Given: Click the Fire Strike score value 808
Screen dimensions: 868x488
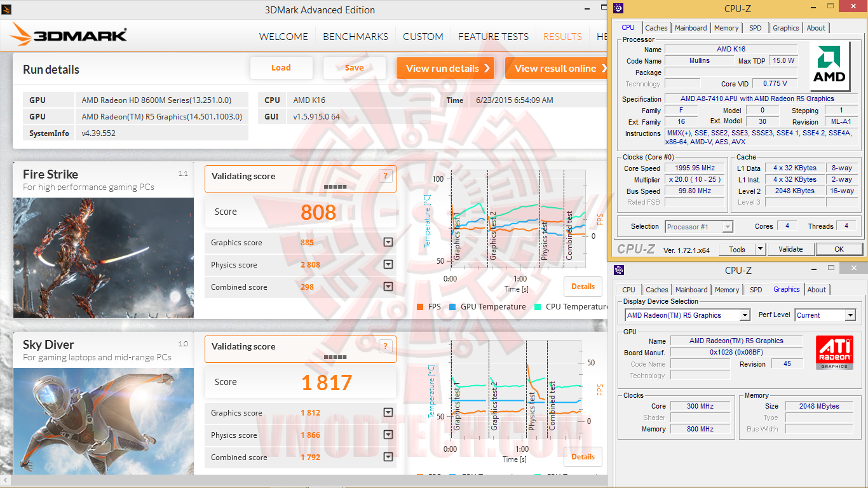Looking at the screenshot, I should coord(318,212).
